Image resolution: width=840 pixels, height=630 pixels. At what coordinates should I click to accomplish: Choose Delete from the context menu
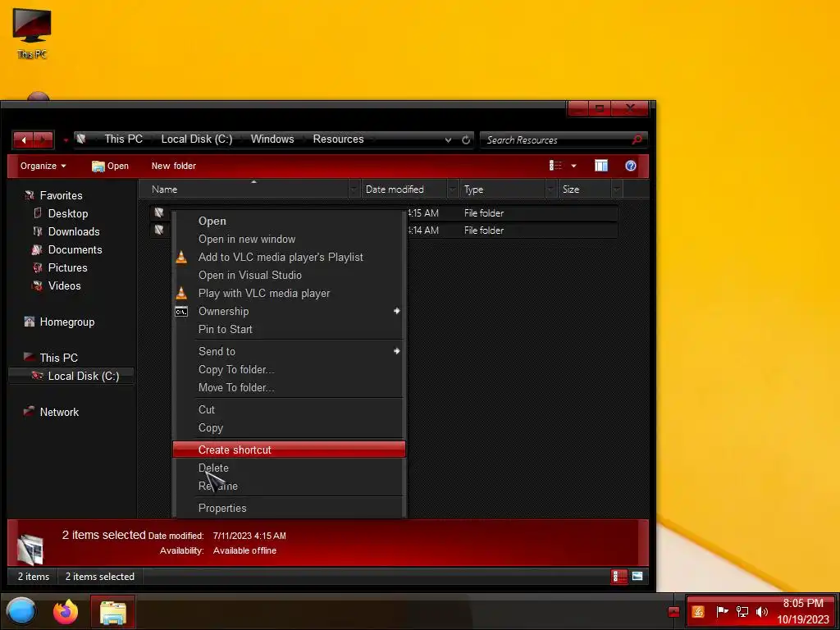point(289,468)
